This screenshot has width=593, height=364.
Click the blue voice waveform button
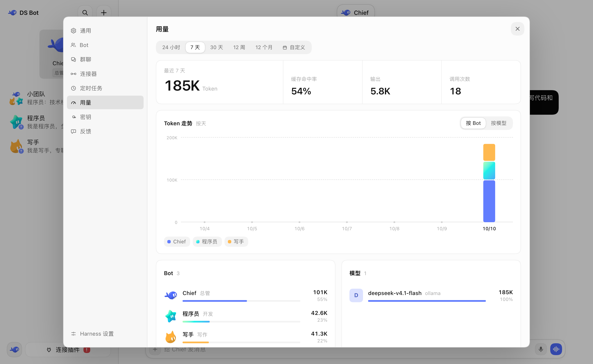(556, 349)
